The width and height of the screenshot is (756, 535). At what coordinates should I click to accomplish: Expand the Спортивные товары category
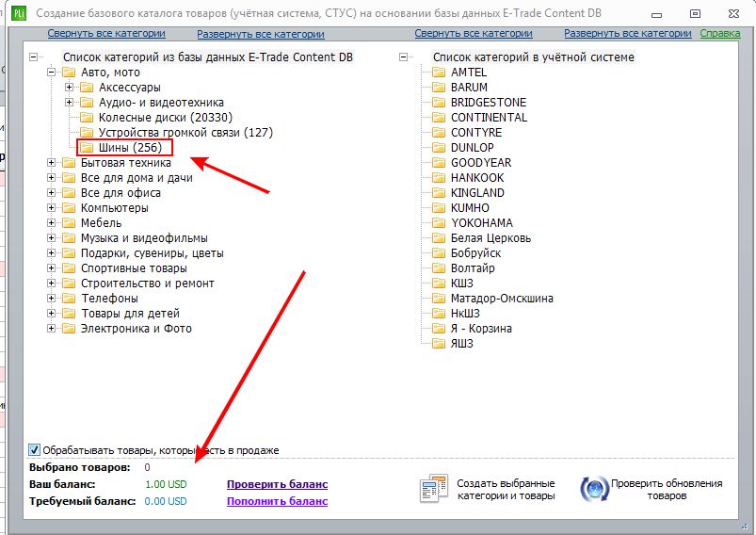(x=51, y=268)
